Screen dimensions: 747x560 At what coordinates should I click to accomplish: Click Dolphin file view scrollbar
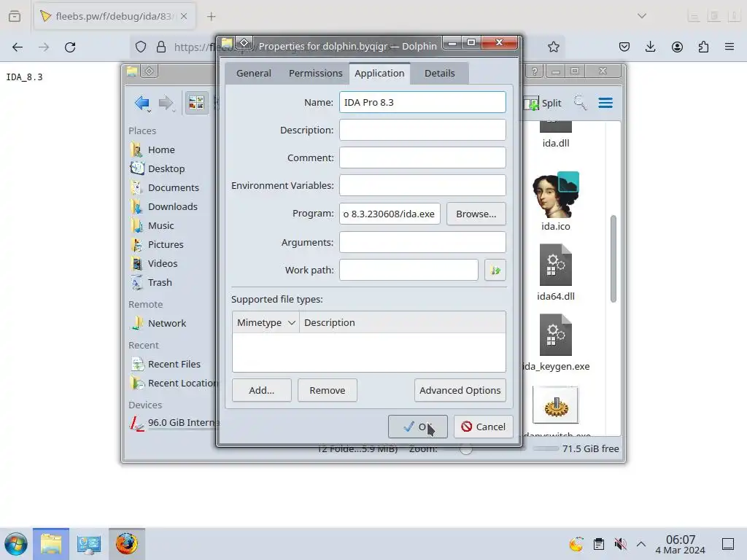[613, 259]
